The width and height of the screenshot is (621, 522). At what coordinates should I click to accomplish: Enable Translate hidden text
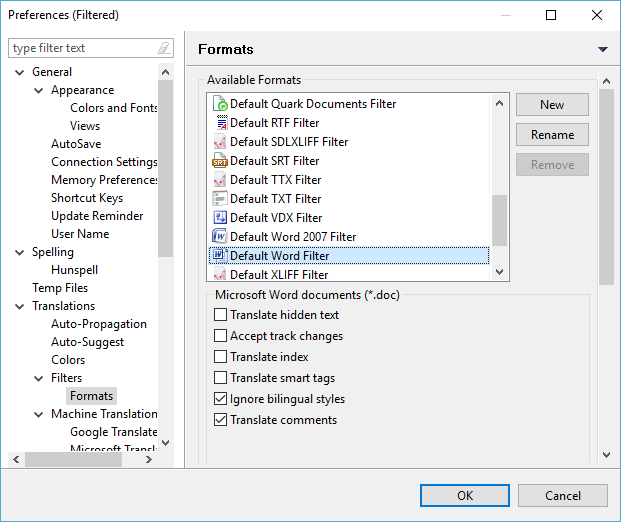click(220, 315)
